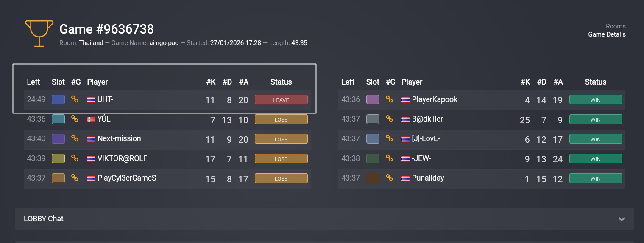
Task: Click the chain link icon for UHT-
Action: click(75, 99)
